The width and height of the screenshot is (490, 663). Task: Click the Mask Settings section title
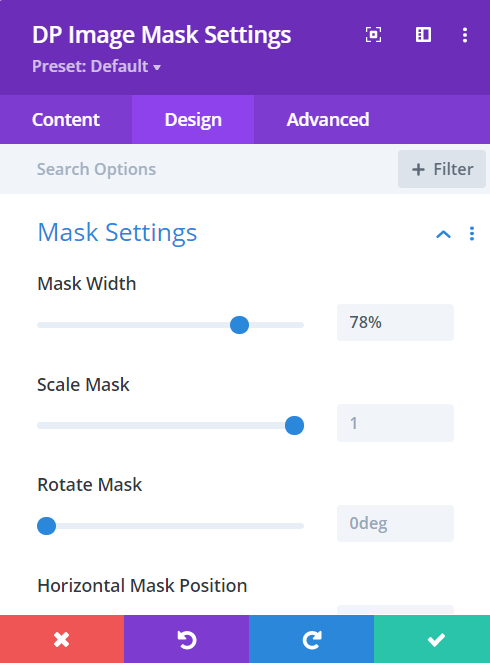(117, 233)
